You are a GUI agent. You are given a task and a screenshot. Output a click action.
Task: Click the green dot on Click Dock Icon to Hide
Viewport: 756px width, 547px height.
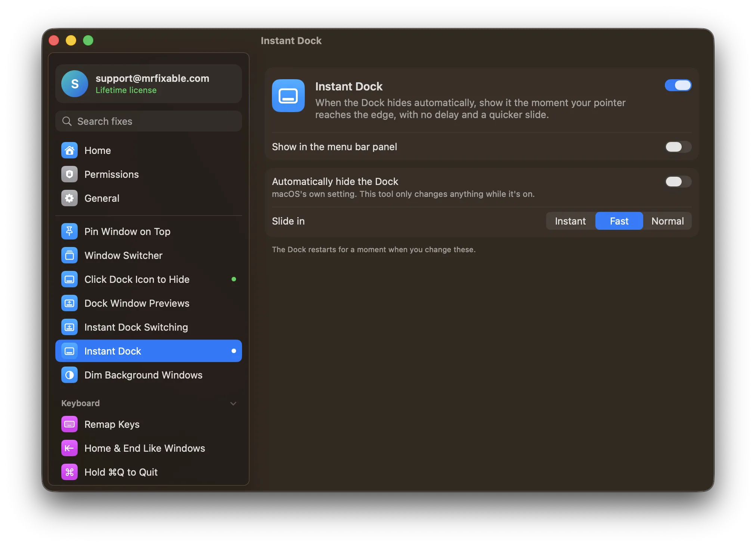point(234,279)
